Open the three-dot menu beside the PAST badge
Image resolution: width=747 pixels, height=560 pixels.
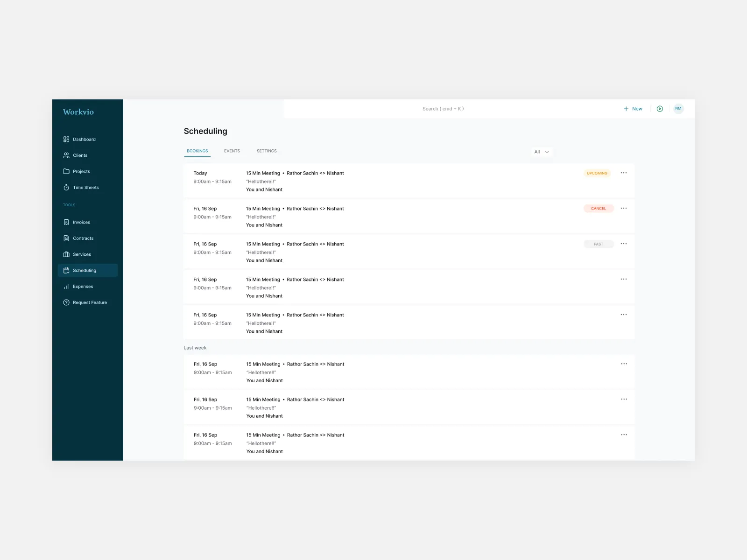[x=624, y=244]
